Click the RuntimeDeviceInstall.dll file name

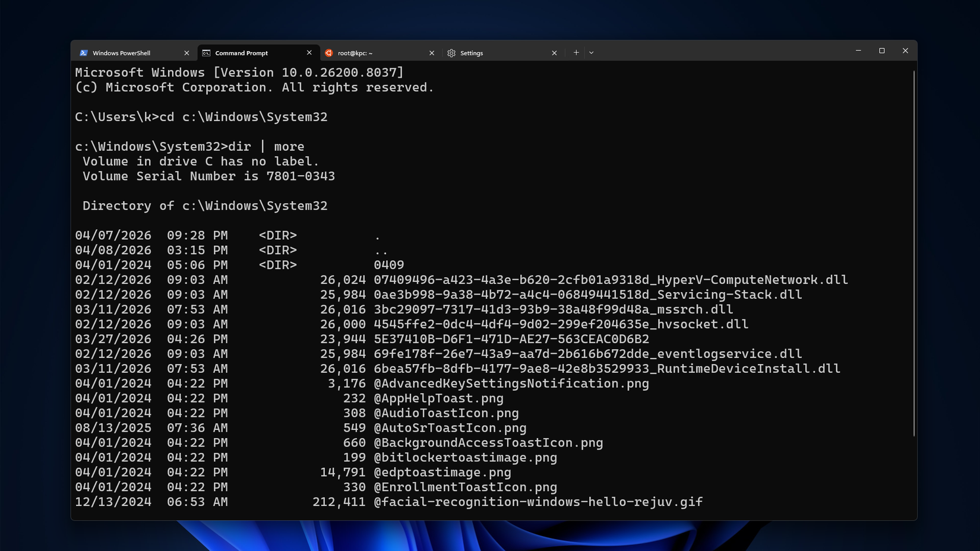point(607,369)
